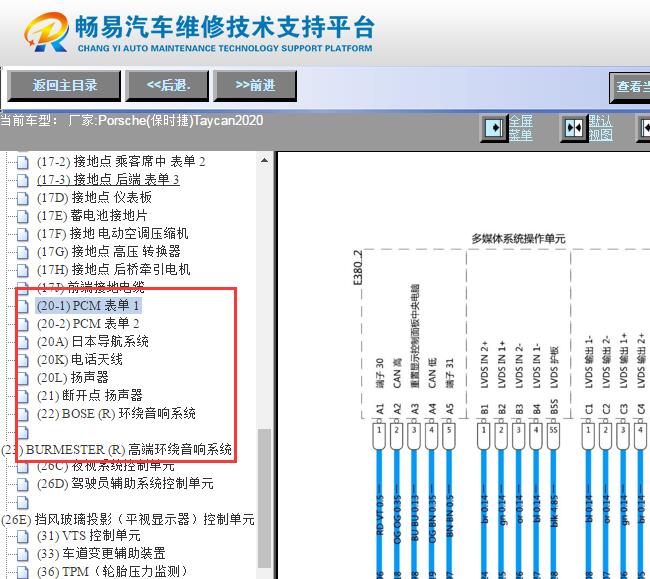The height and width of the screenshot is (579, 650).
Task: Click the Chang Yi platform logo
Action: pyautogui.click(x=46, y=33)
